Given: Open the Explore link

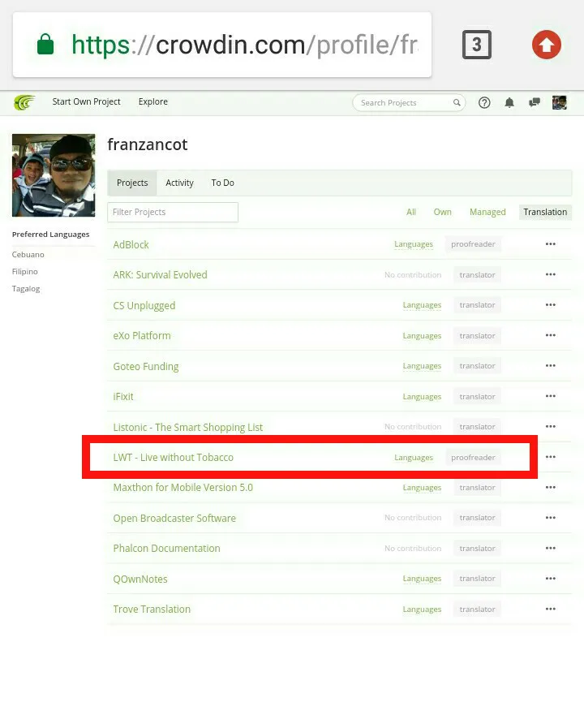Looking at the screenshot, I should click(x=153, y=101).
